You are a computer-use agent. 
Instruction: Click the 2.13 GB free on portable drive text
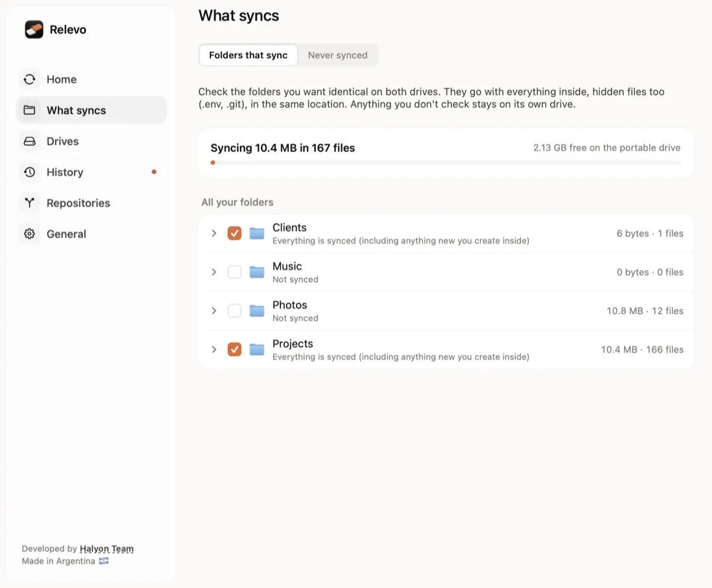pyautogui.click(x=606, y=148)
